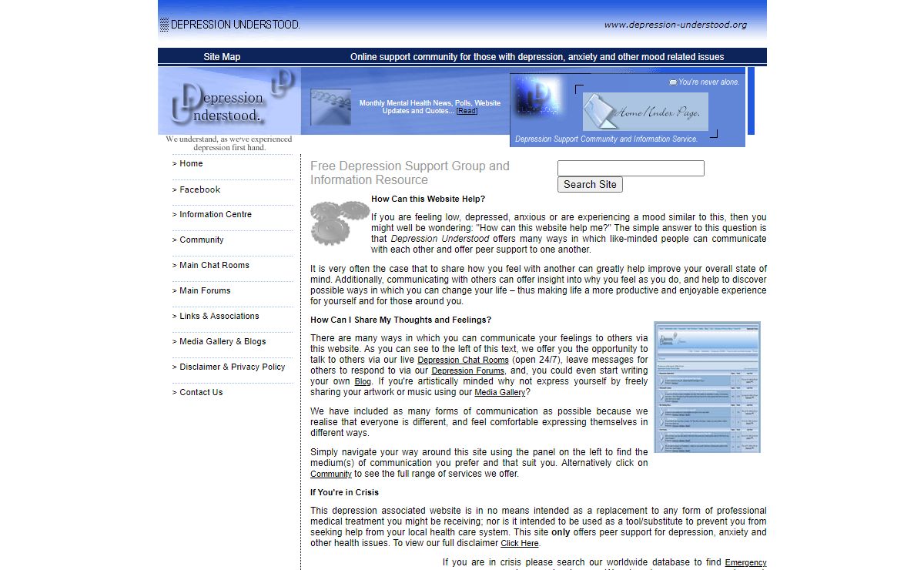Click the Depression Understood logo image
This screenshot has height=570, width=924.
(229, 101)
